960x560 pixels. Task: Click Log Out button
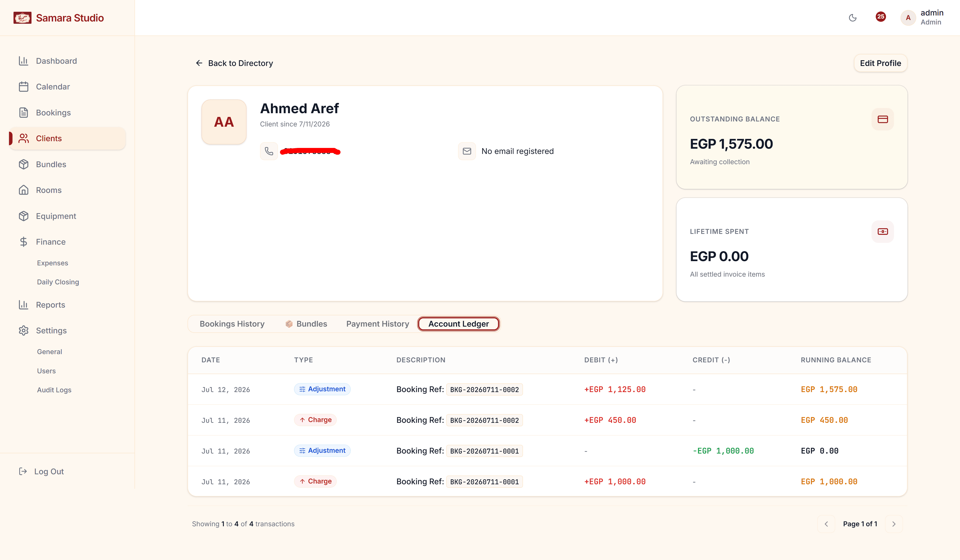41,471
